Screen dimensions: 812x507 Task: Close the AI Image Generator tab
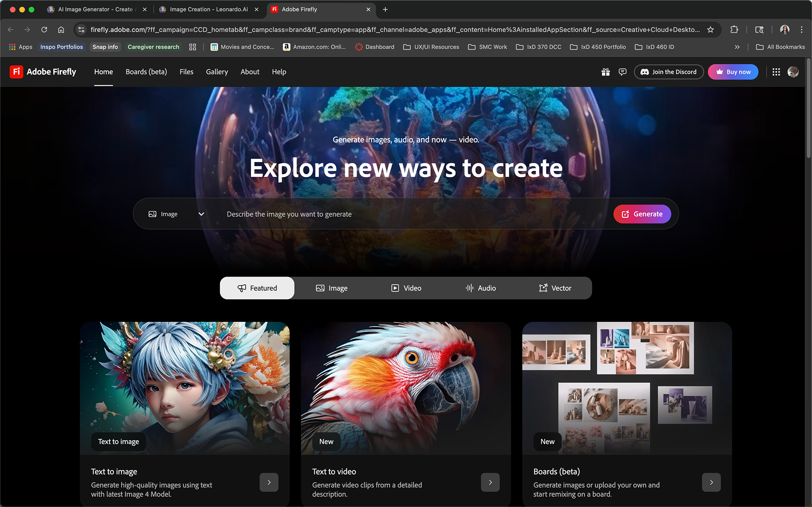(x=145, y=9)
